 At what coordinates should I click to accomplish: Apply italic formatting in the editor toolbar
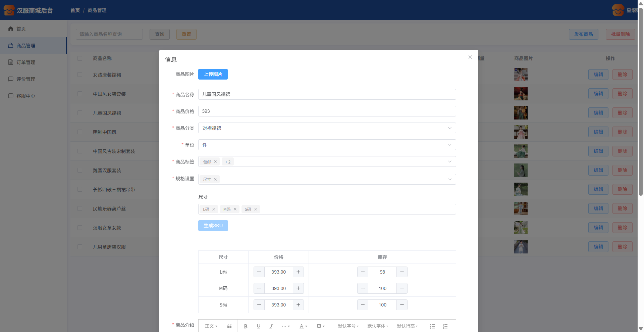tap(271, 326)
